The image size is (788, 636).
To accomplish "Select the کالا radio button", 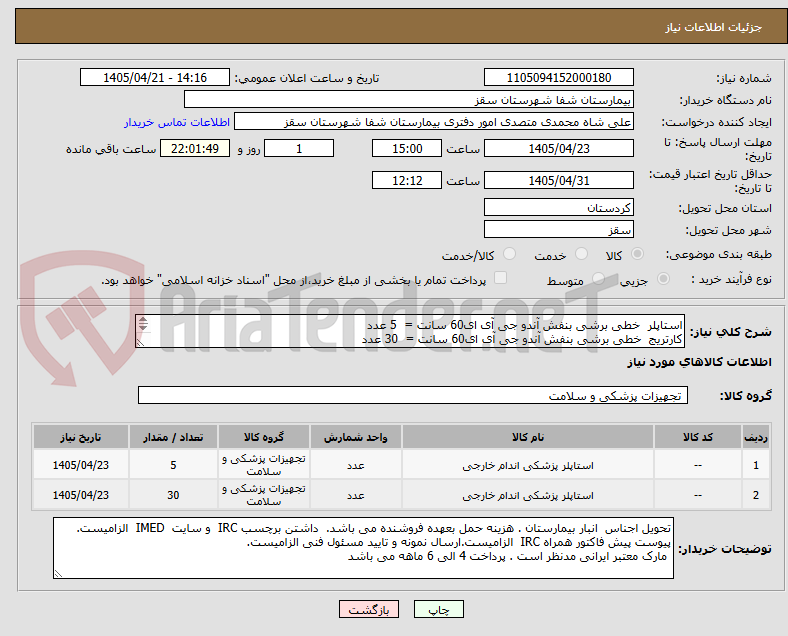I will [x=637, y=254].
